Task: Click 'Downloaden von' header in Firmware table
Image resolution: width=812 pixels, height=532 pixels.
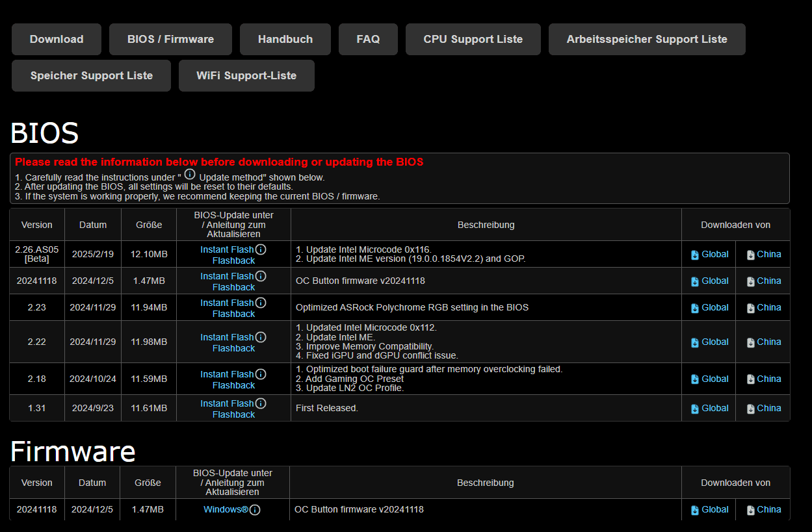Action: 735,483
